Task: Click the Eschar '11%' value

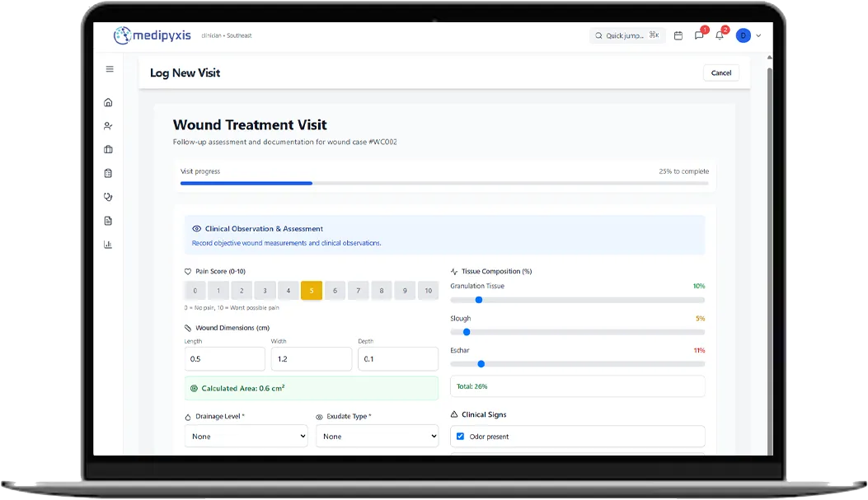Action: pyautogui.click(x=699, y=351)
